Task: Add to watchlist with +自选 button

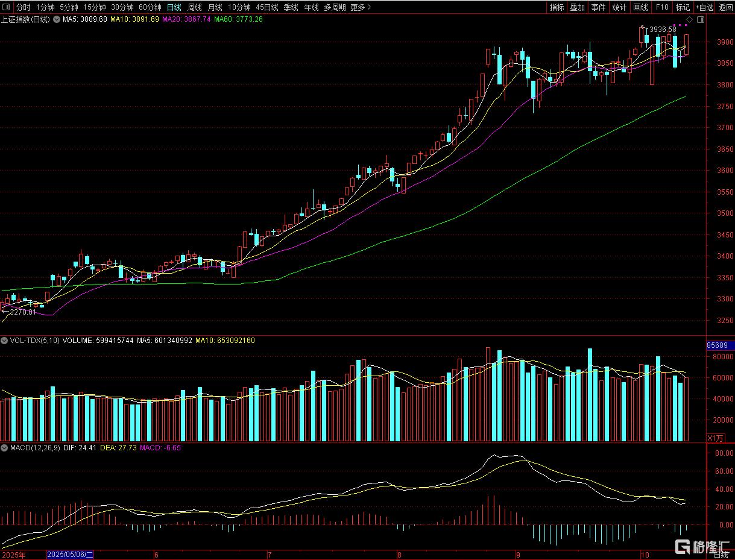Action: pos(704,7)
